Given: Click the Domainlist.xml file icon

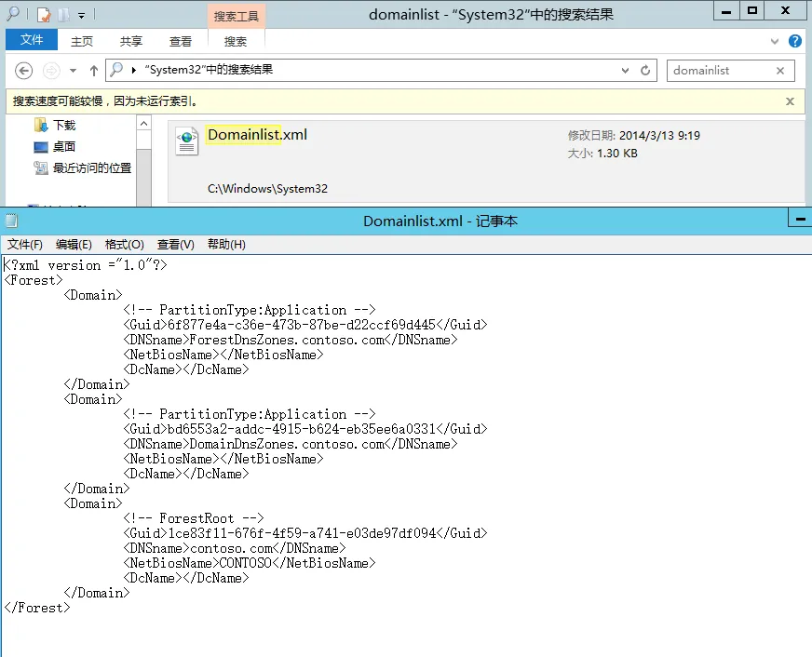Looking at the screenshot, I should [x=187, y=141].
